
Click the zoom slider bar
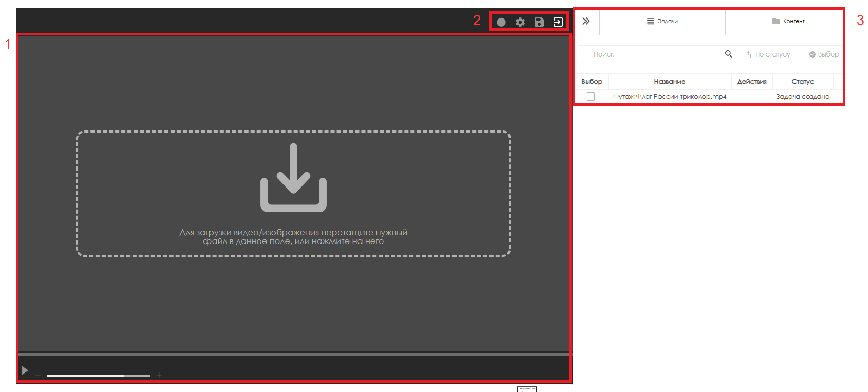(x=98, y=376)
